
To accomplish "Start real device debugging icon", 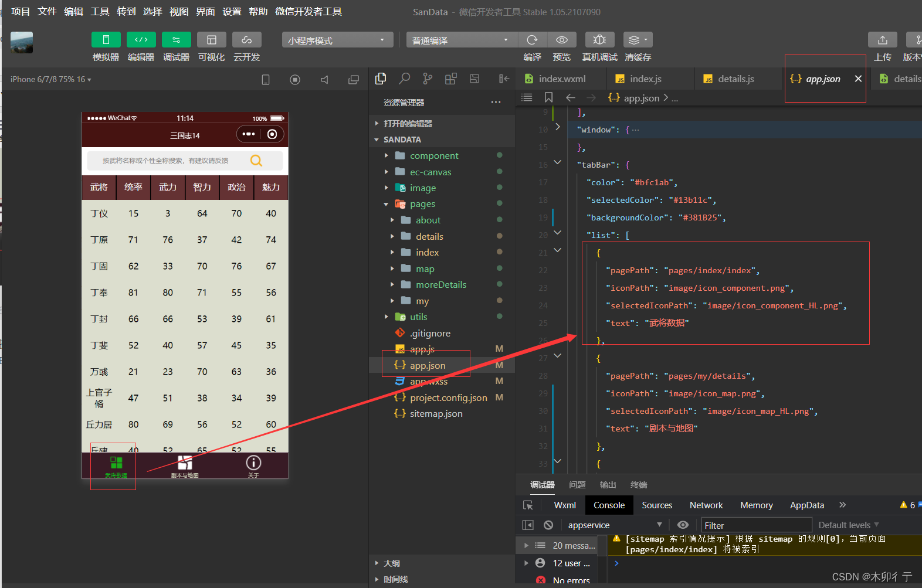I will (x=599, y=40).
